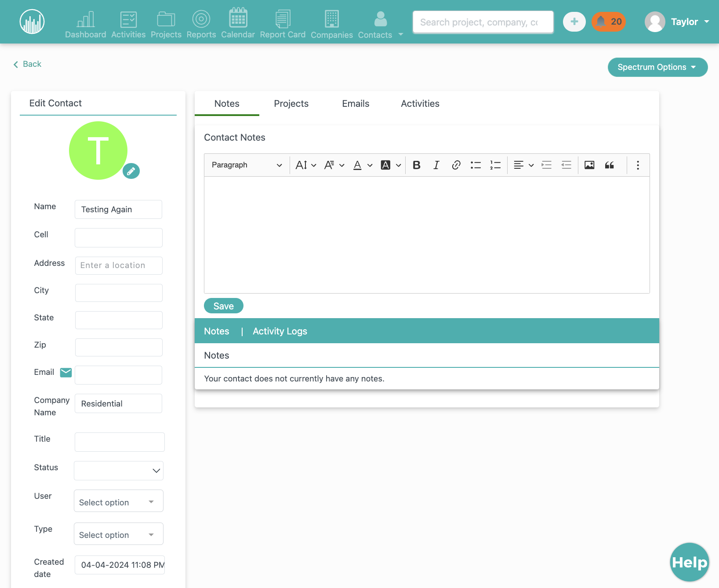Open the Type select option dropdown
Viewport: 719px width, 588px height.
point(119,534)
